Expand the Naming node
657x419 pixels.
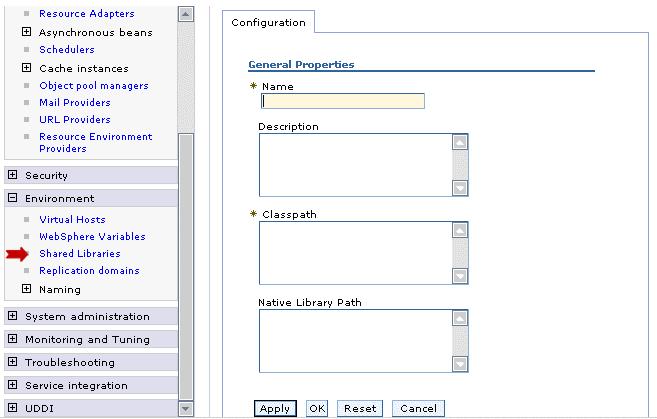[x=26, y=289]
